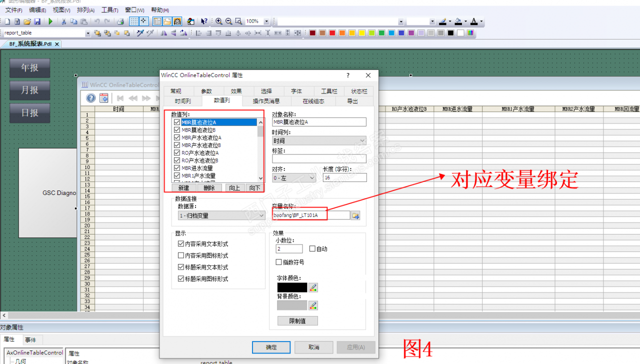Cut selection with the scissors icon
The width and height of the screenshot is (640, 364).
[x=63, y=21]
